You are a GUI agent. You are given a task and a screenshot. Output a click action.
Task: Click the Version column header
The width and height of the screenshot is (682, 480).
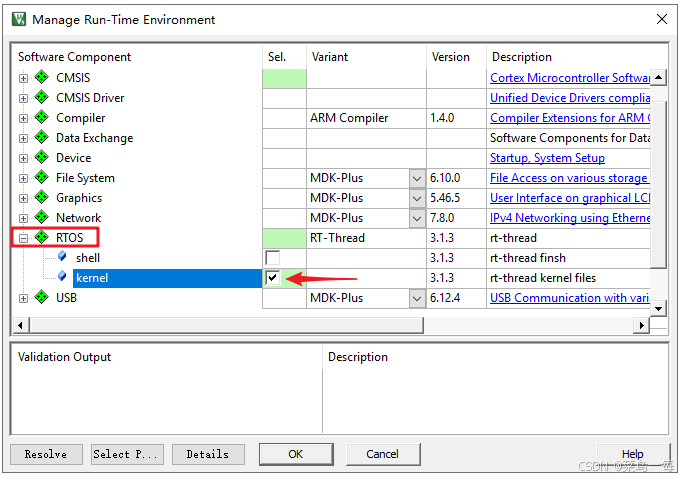click(x=451, y=57)
